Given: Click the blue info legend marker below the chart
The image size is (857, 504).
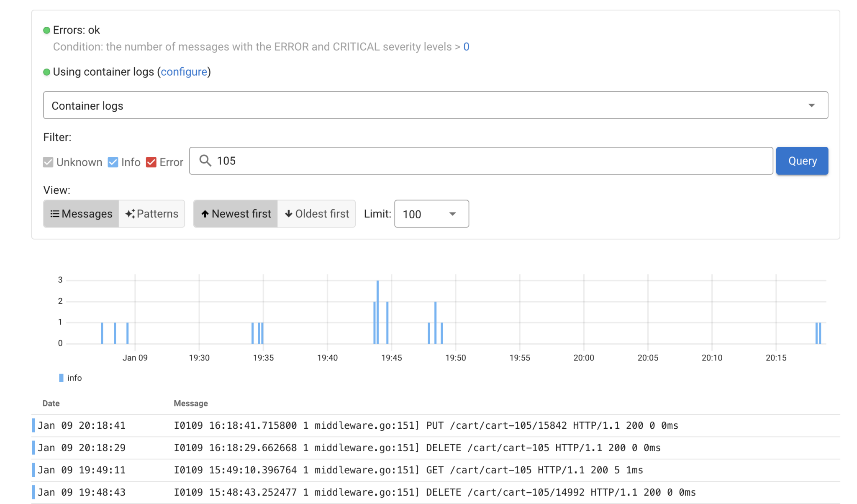Looking at the screenshot, I should point(61,378).
